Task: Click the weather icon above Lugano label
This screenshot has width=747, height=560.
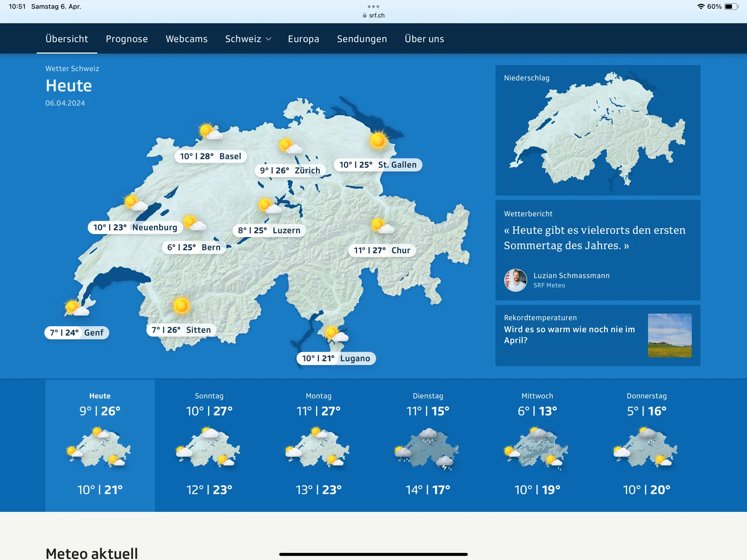Action: [336, 334]
